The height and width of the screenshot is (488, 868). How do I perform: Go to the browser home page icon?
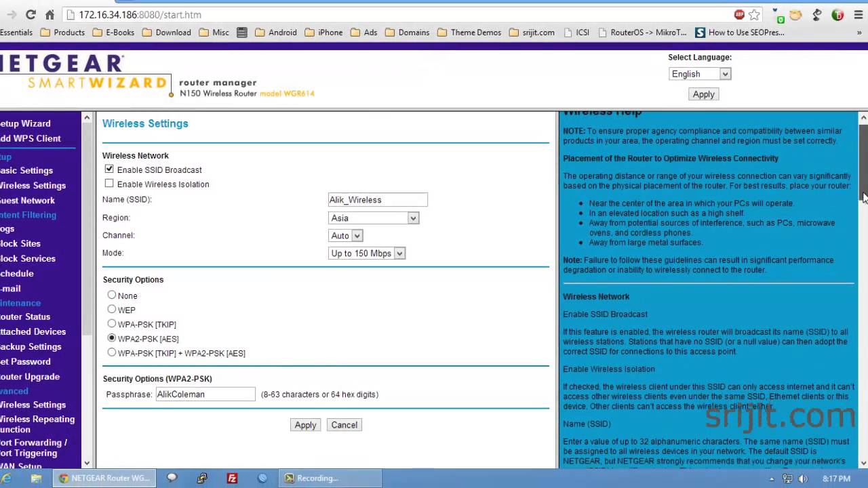[50, 14]
